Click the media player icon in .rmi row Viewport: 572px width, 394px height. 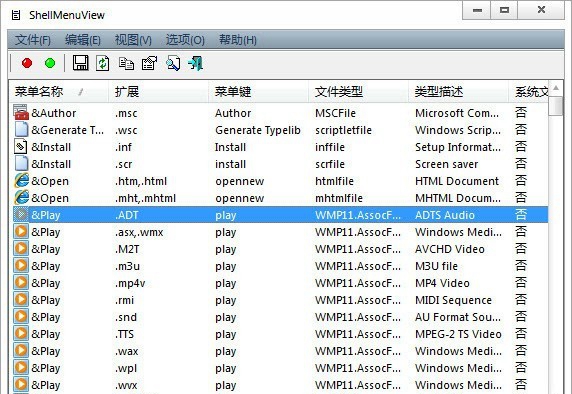[21, 299]
